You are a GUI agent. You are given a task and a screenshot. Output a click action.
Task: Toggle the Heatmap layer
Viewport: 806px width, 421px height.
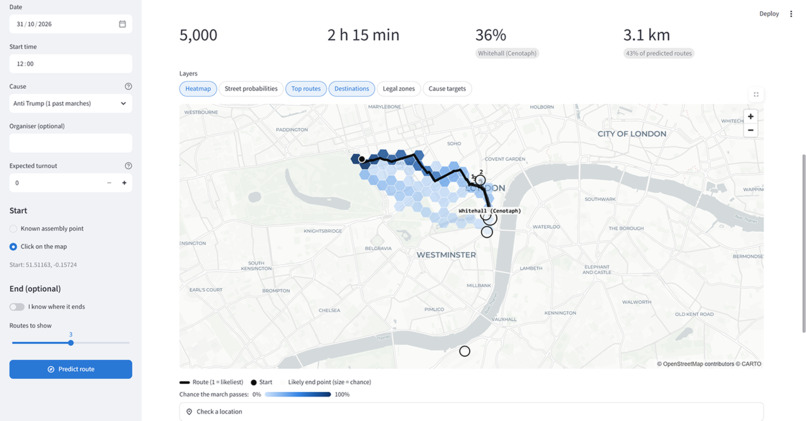tap(198, 89)
